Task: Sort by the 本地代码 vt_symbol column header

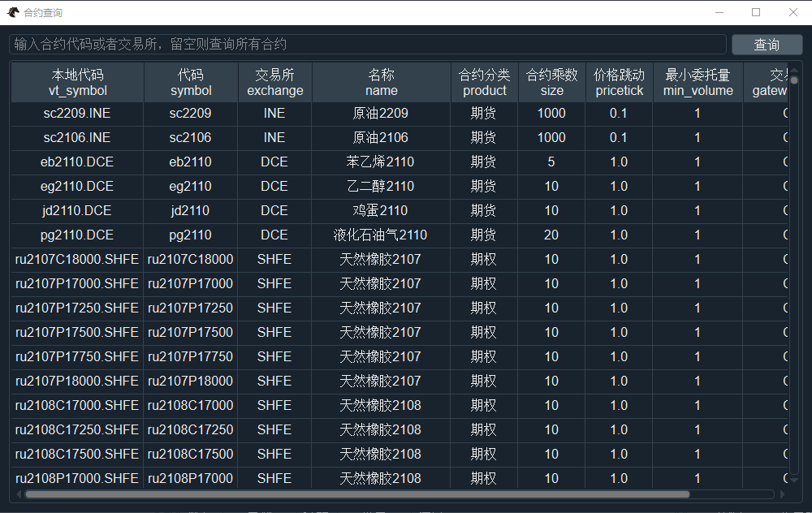Action: (x=76, y=82)
